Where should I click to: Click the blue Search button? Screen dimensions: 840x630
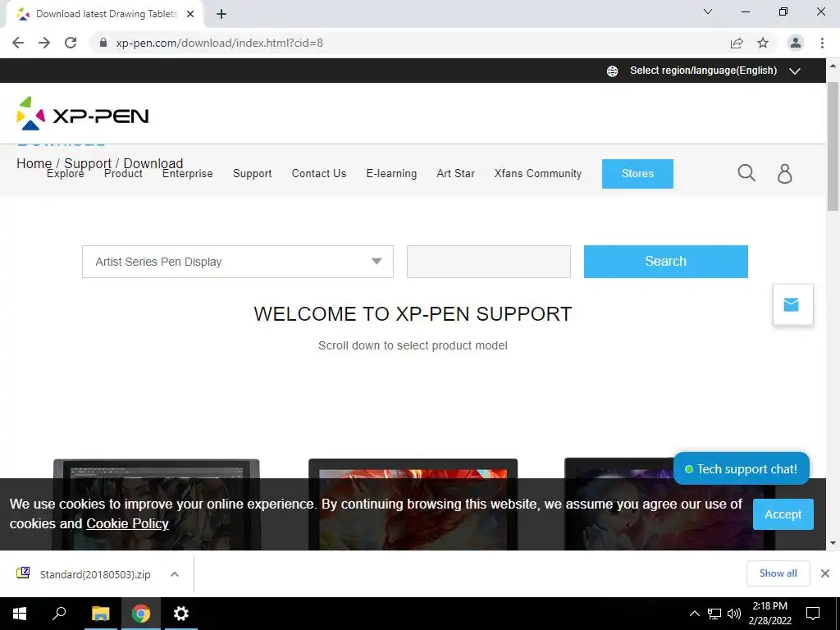[x=666, y=262]
